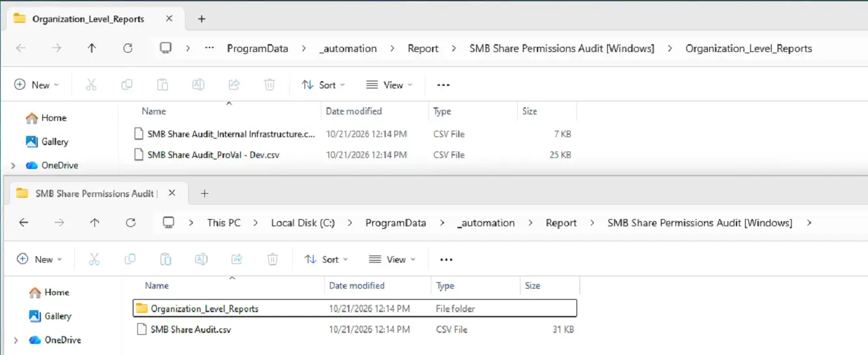Open New dropdown in top window
This screenshot has height=355, width=868.
36,85
